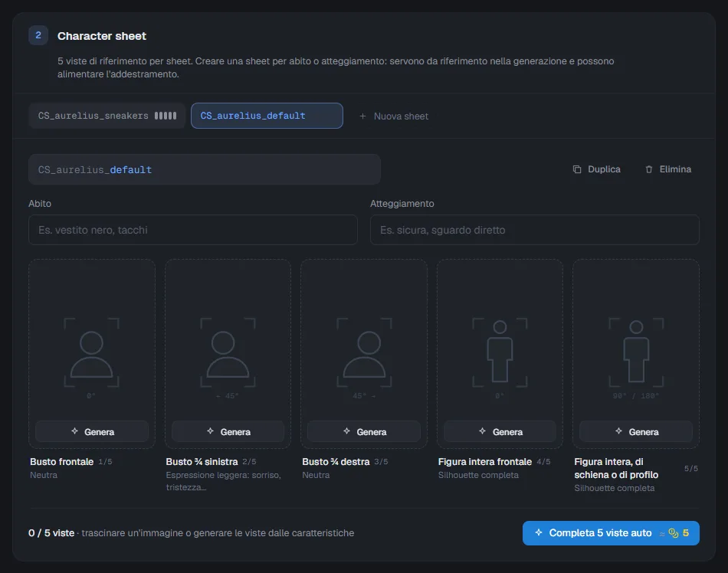
Task: Focus the Abito input field
Action: (192, 230)
